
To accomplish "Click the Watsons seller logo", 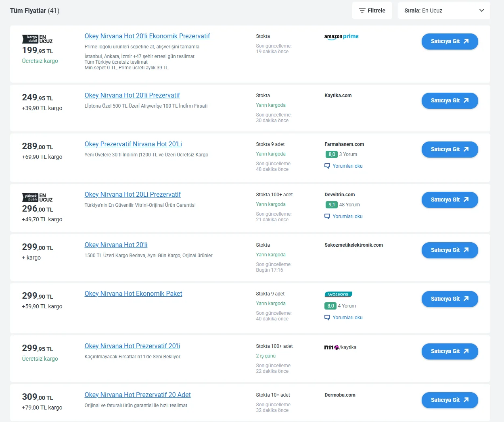I will tap(338, 294).
